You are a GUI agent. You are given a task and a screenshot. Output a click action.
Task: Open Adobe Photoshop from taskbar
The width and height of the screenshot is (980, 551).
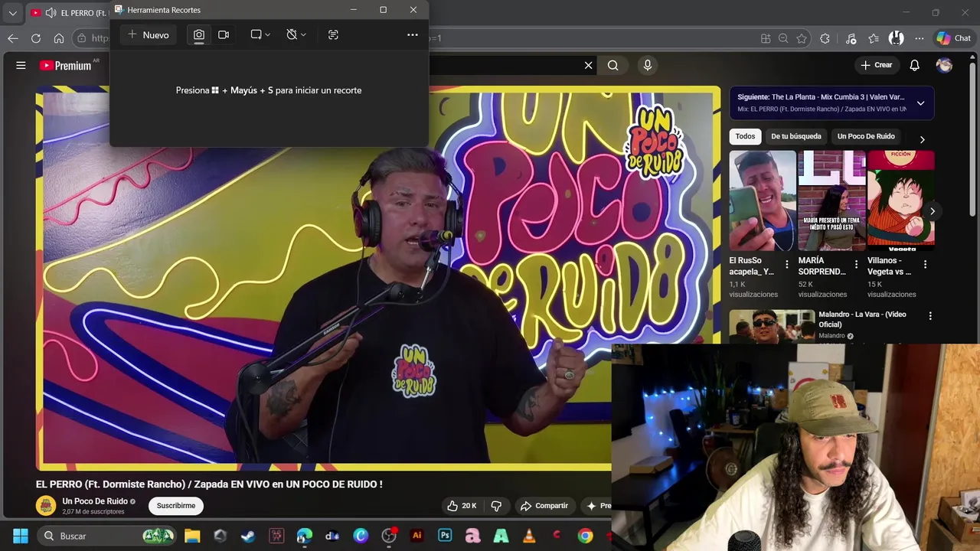click(445, 536)
